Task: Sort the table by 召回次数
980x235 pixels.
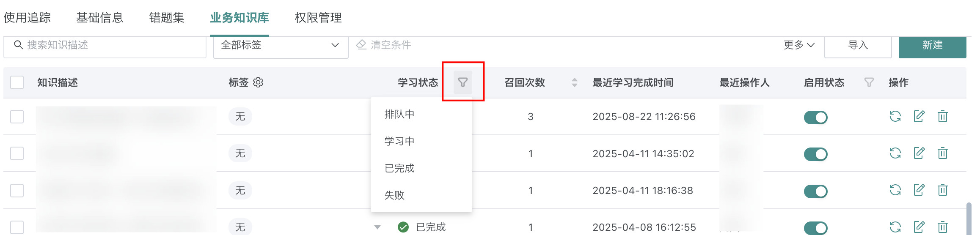Action: point(574,82)
